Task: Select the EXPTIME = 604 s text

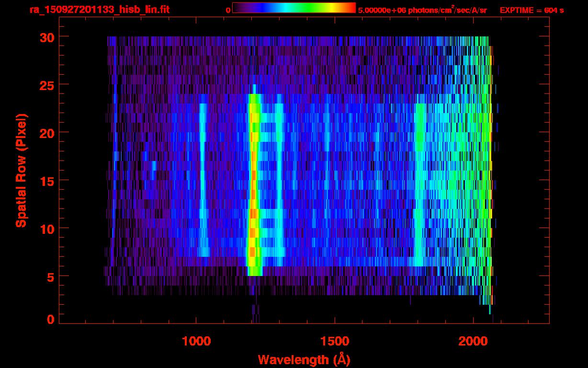Action: (531, 10)
